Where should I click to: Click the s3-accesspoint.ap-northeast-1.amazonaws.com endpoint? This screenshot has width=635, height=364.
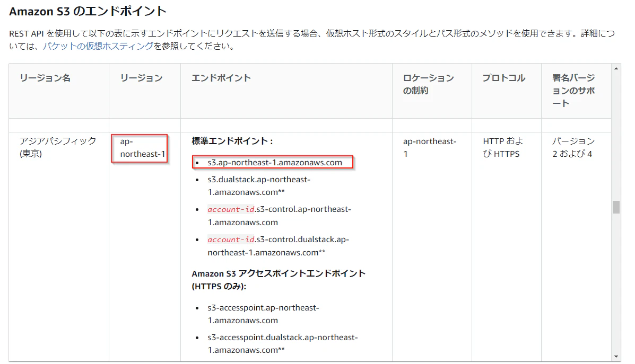tap(263, 314)
